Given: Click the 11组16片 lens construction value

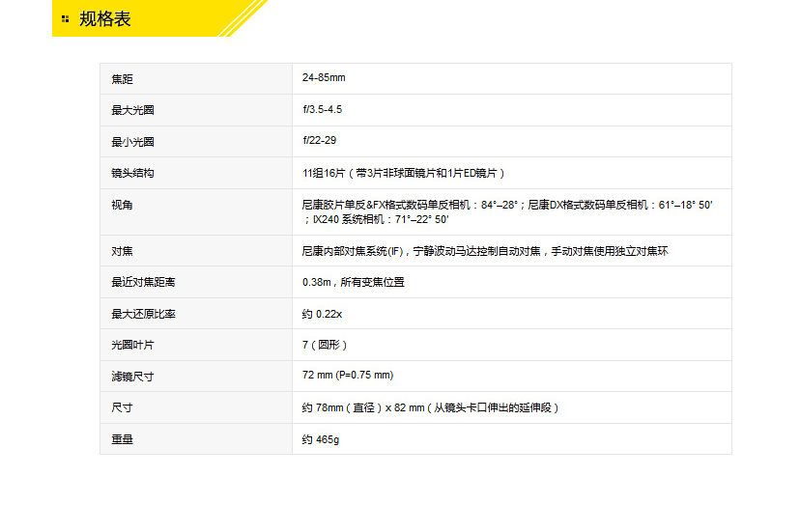Looking at the screenshot, I should pos(404,173).
